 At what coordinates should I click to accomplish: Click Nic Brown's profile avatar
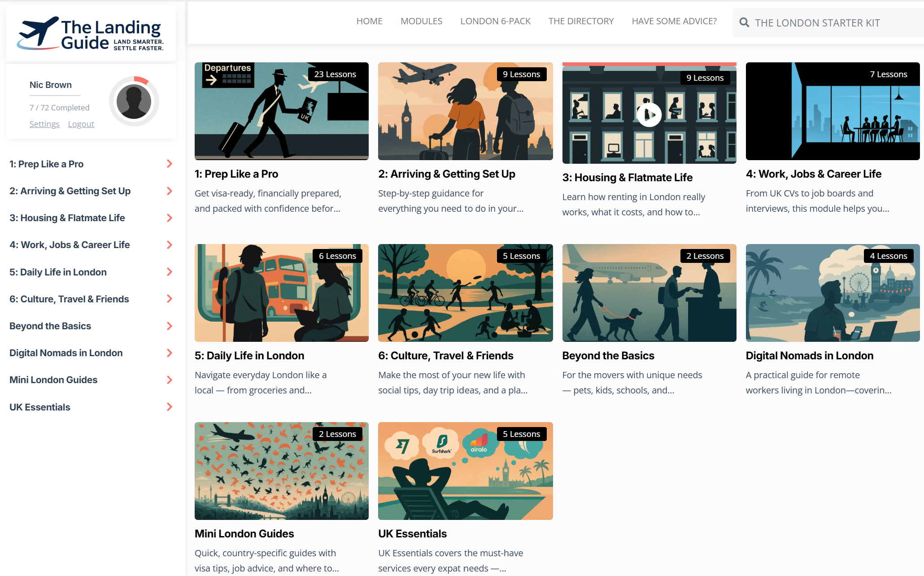pyautogui.click(x=134, y=102)
